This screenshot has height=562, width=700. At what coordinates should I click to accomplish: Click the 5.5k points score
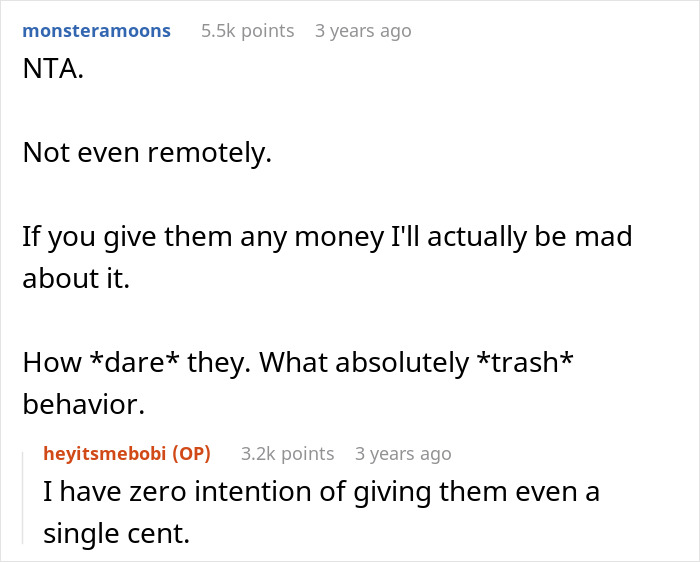247,31
